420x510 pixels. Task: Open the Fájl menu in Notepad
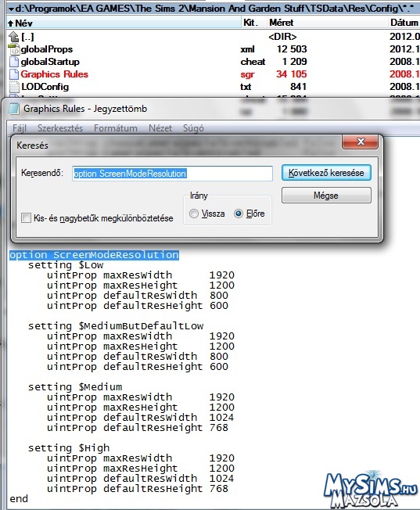point(20,128)
